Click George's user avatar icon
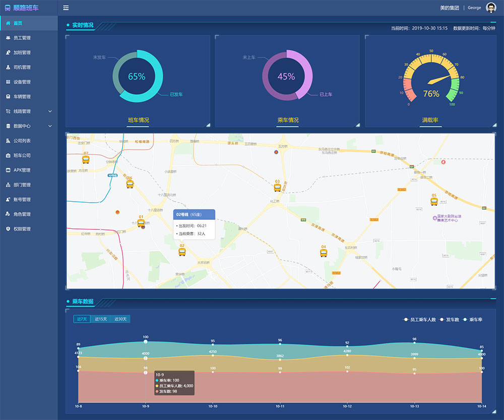504x420 pixels. pos(490,8)
